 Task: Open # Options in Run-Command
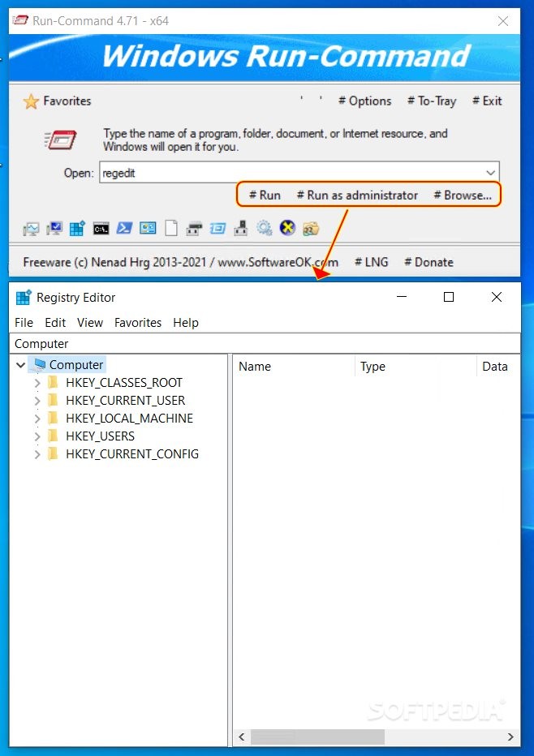click(x=364, y=101)
